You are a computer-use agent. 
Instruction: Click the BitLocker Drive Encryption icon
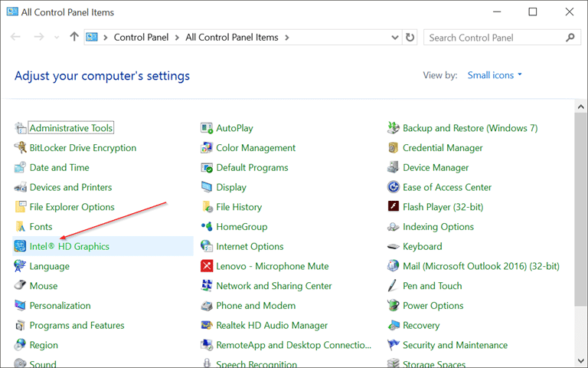pyautogui.click(x=20, y=147)
